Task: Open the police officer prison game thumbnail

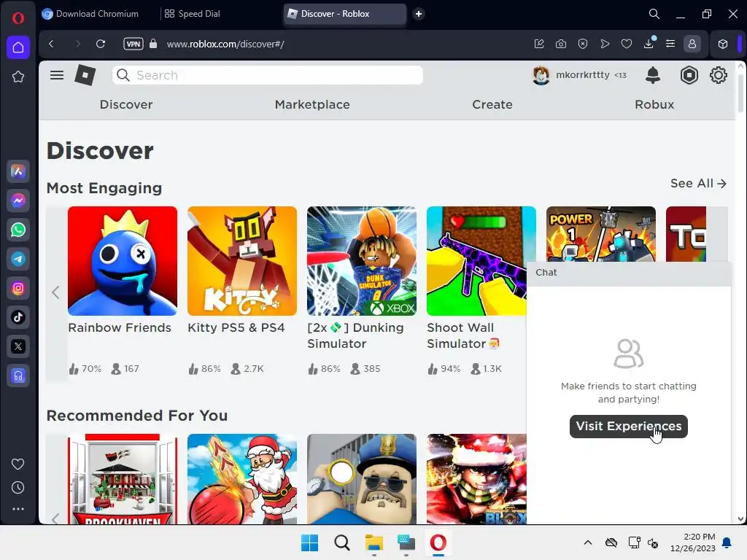Action: [362, 479]
